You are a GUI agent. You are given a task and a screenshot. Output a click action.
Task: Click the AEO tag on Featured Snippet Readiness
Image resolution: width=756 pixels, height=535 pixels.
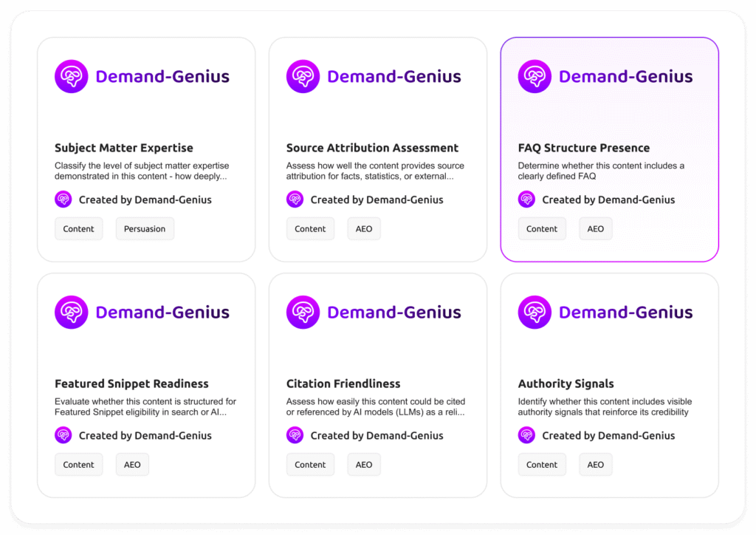click(132, 465)
